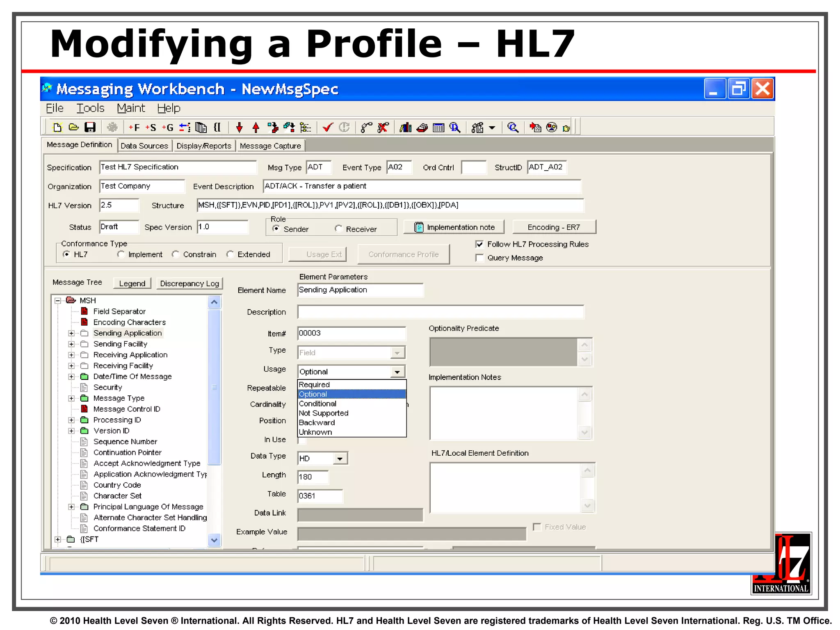This screenshot has height=630, width=840.
Task: Click the Usage Ext button
Action: pyautogui.click(x=318, y=254)
